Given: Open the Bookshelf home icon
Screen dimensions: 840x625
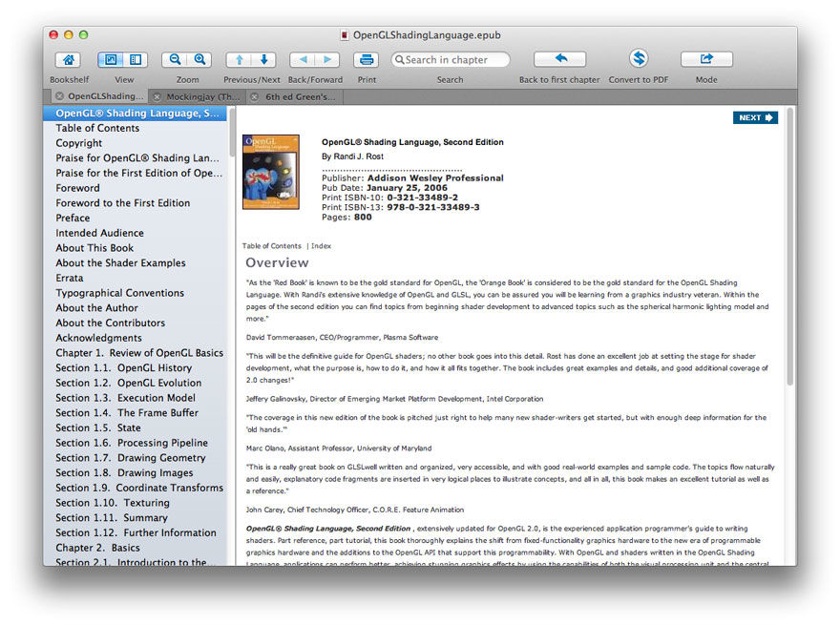Looking at the screenshot, I should [x=69, y=59].
